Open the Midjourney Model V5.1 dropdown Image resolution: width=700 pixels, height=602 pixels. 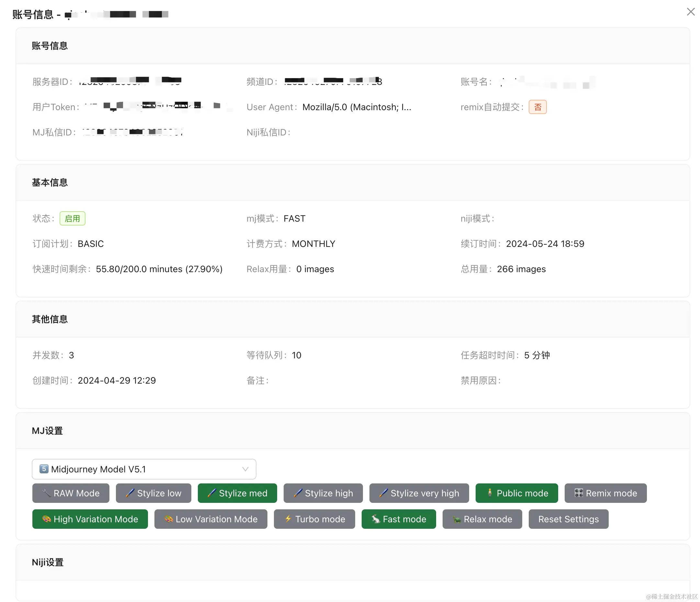(144, 469)
